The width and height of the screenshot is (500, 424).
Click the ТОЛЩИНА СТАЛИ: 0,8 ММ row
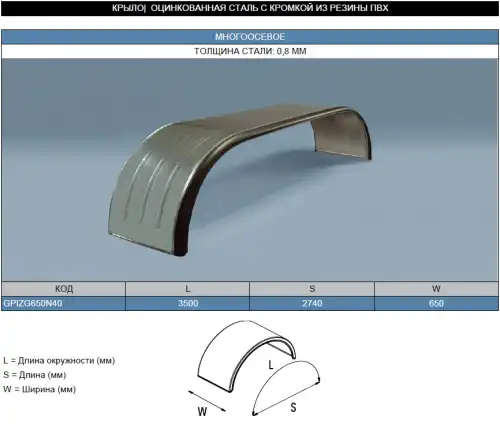[250, 51]
